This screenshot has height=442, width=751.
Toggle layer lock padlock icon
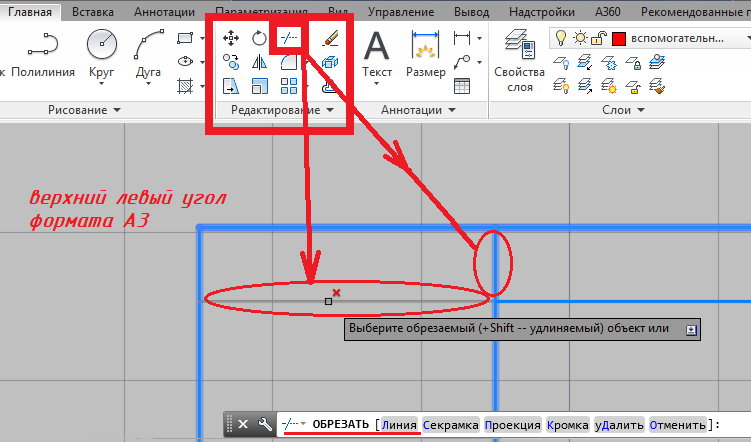pyautogui.click(x=597, y=38)
